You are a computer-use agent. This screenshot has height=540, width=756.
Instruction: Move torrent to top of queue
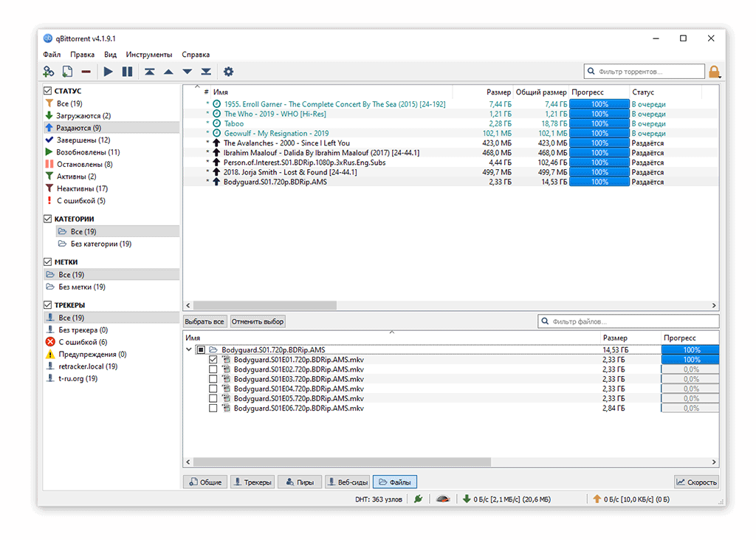point(150,72)
